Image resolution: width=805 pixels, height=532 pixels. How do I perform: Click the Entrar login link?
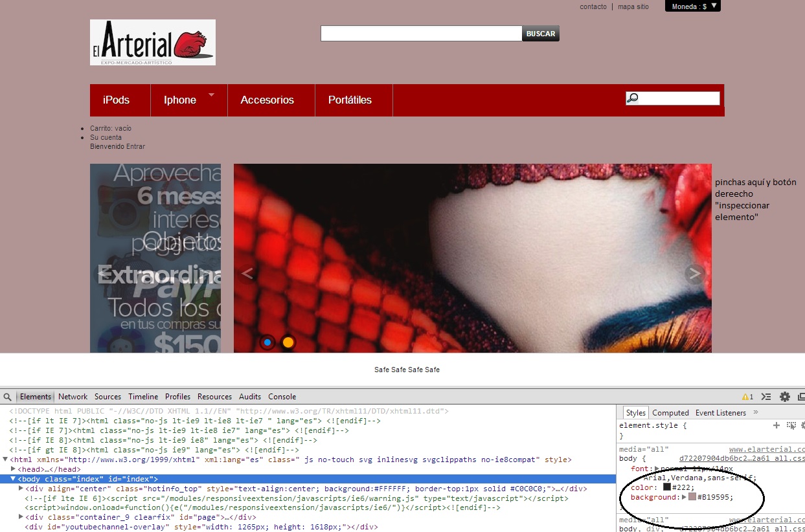pos(135,146)
